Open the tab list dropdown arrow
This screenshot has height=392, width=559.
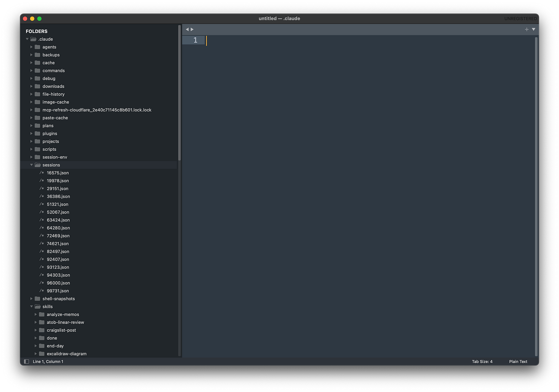point(533,30)
